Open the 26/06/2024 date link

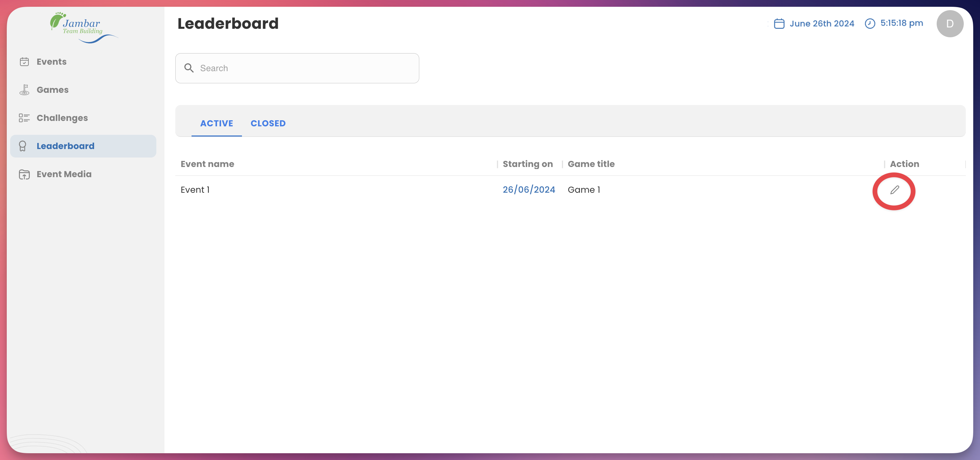coord(529,190)
